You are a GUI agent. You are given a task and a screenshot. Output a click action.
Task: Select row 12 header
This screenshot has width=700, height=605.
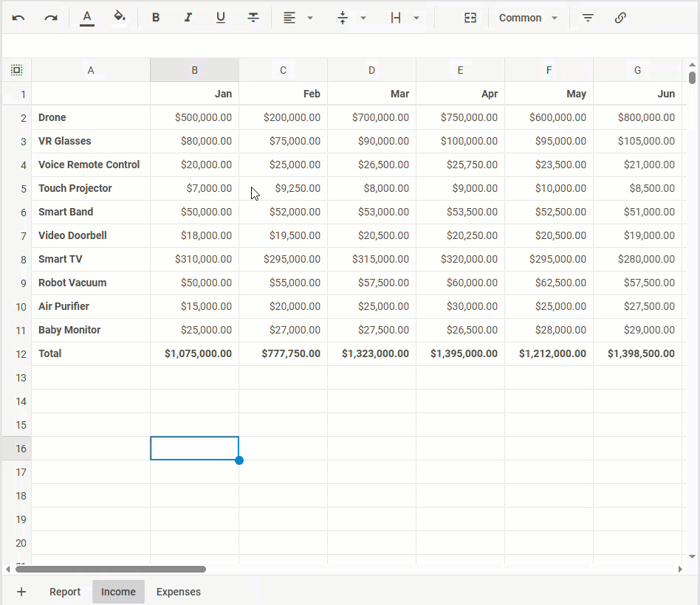click(16, 354)
